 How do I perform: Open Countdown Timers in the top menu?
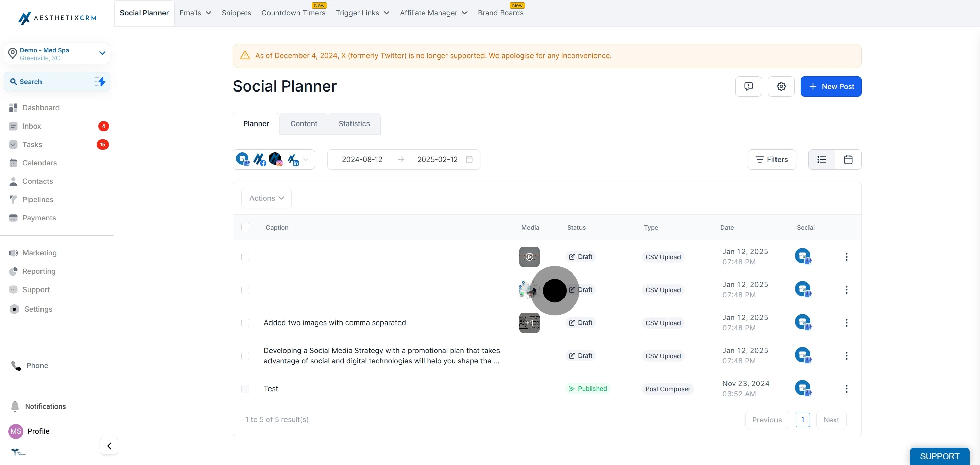tap(293, 13)
